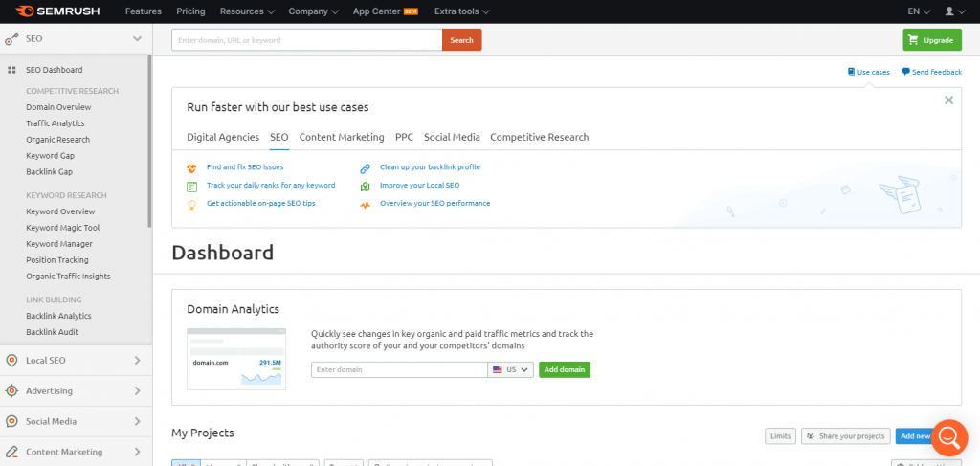Open Traffic Analytics in sidebar

[x=55, y=123]
